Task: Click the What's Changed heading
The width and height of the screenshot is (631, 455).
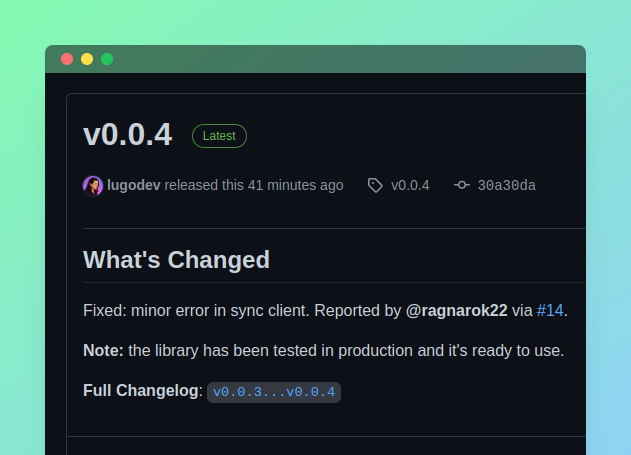Action: 176,259
